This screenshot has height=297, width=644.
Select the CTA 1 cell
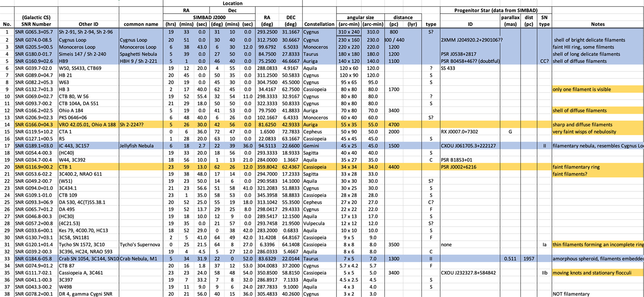tap(89, 131)
